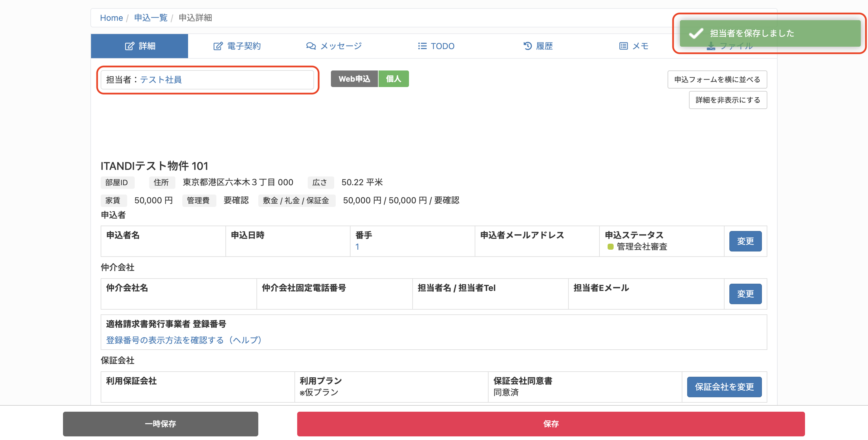Click 申込フォームを横に並べる button
Viewport: 868px width, 440px height.
tap(717, 80)
